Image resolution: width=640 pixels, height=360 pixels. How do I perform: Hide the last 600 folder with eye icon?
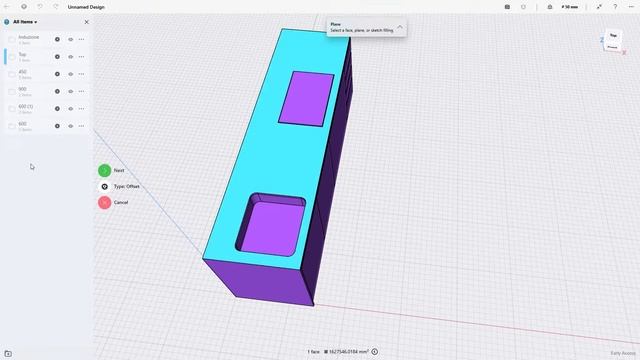(71, 126)
